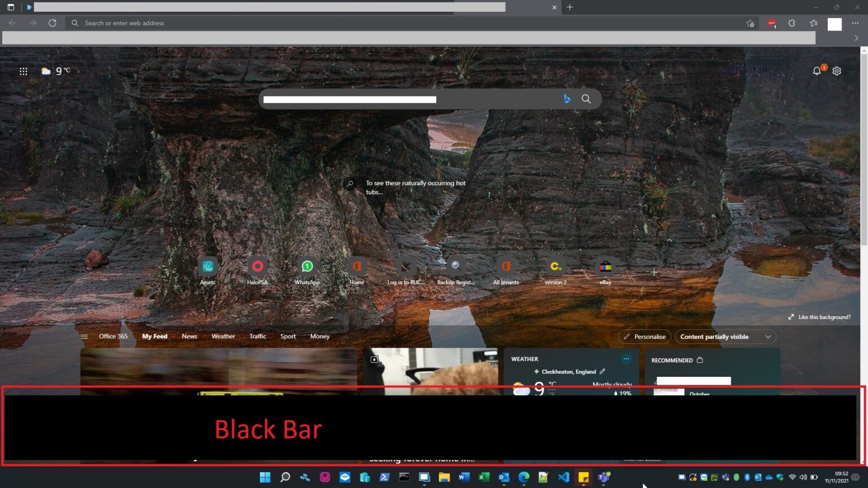Viewport: 868px width, 488px height.
Task: Switch to the Traffic tab
Action: 258,336
